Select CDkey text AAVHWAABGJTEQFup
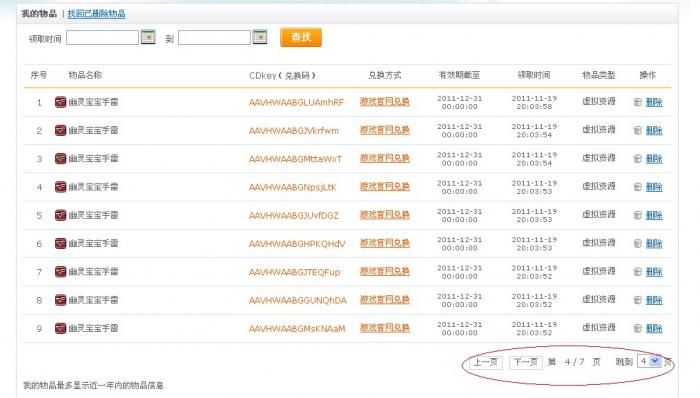 coord(295,272)
